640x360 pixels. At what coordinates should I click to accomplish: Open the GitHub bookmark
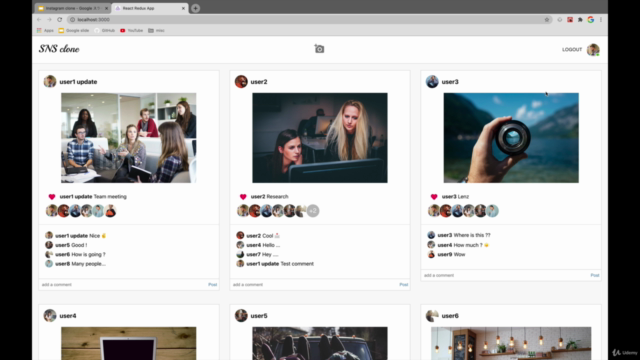pos(104,31)
